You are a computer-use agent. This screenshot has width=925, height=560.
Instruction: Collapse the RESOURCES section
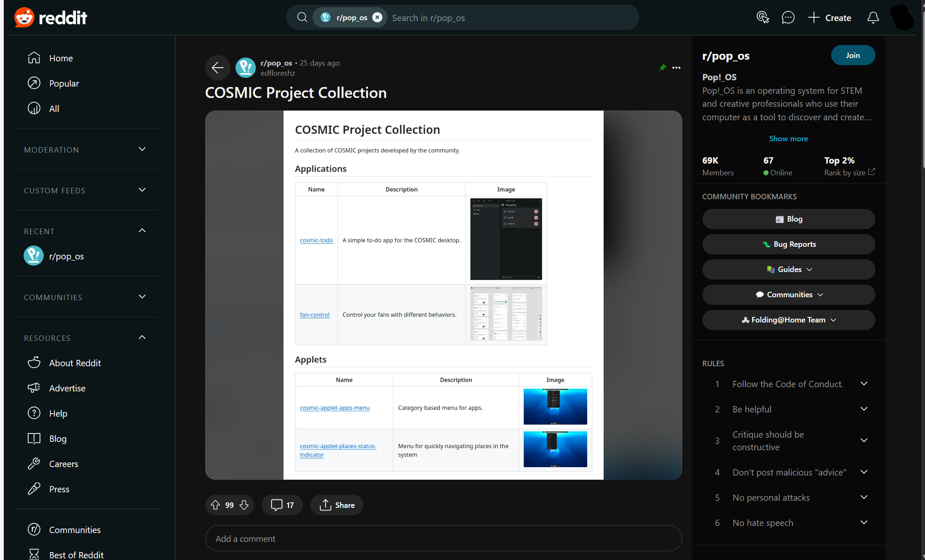tap(142, 338)
